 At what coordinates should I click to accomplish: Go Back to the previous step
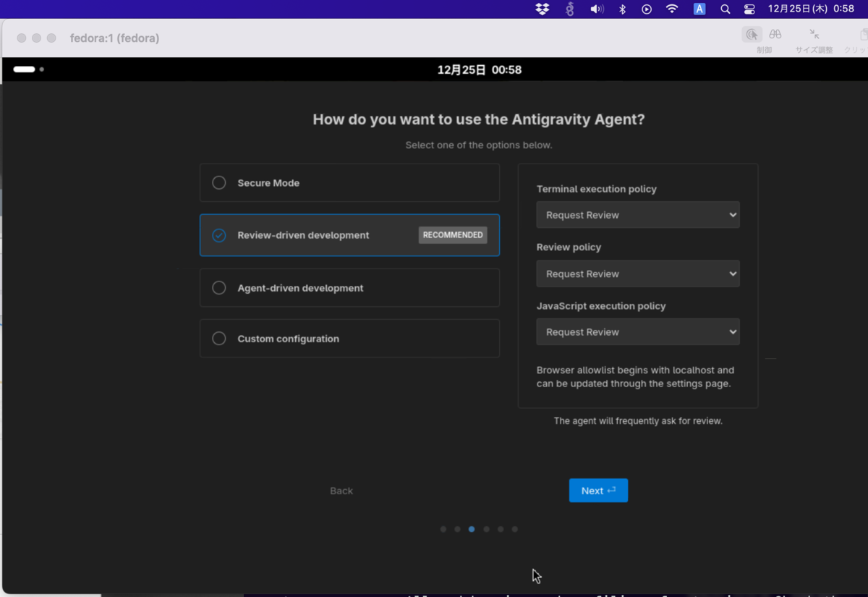point(341,491)
